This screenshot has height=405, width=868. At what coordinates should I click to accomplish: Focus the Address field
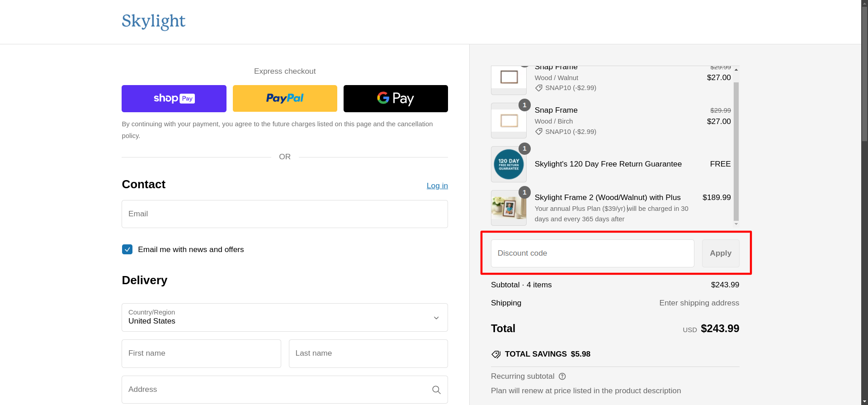[x=285, y=390]
